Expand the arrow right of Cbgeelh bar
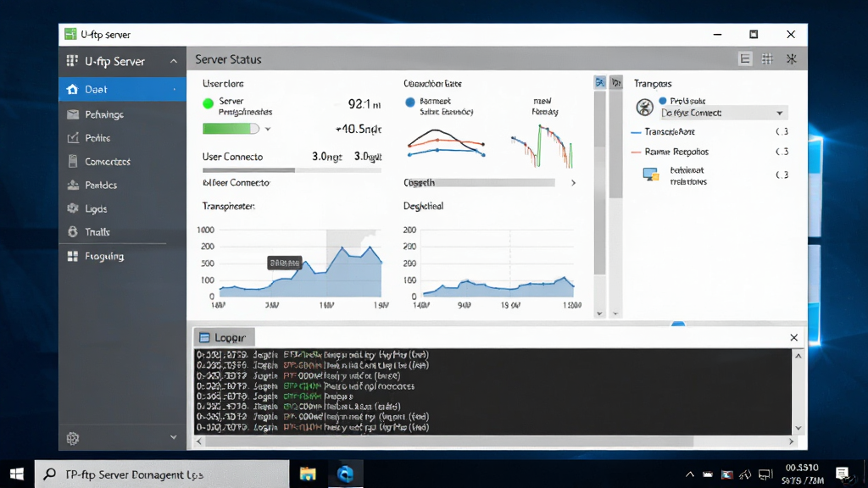 tap(574, 183)
